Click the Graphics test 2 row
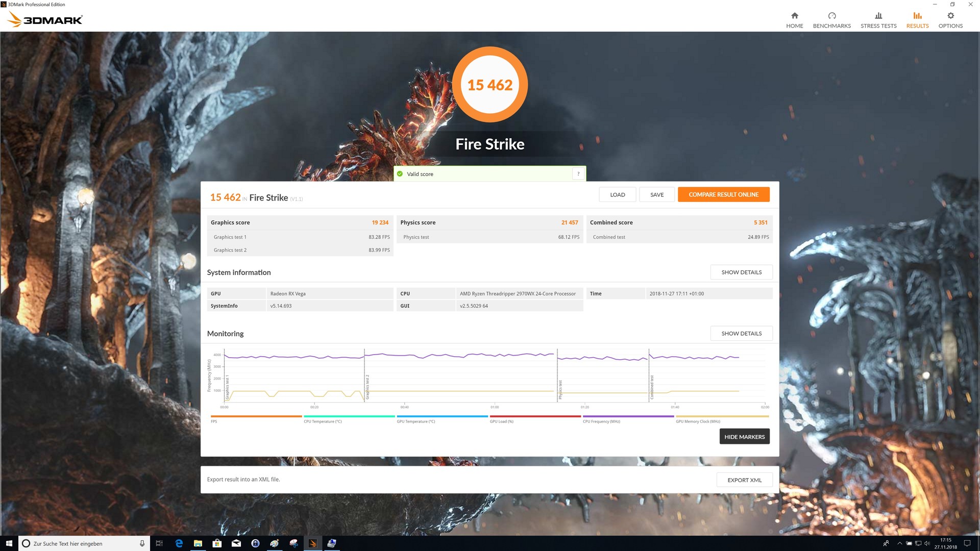The image size is (980, 551). [x=300, y=250]
